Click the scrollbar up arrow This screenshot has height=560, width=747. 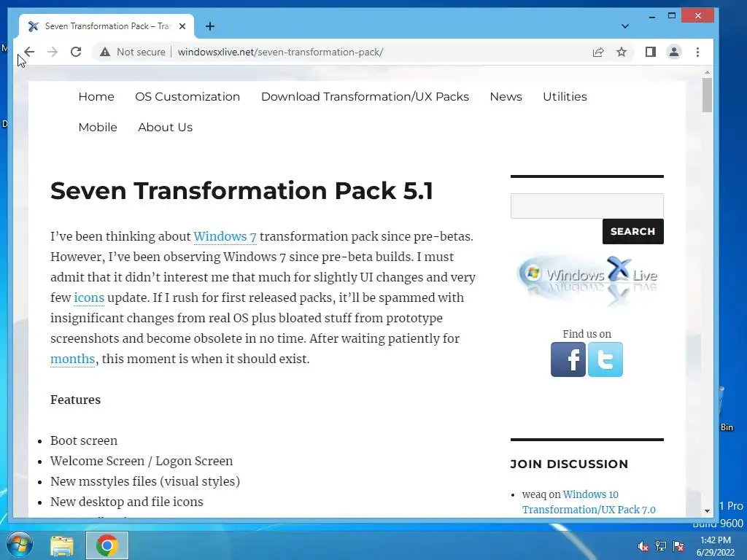click(x=707, y=73)
